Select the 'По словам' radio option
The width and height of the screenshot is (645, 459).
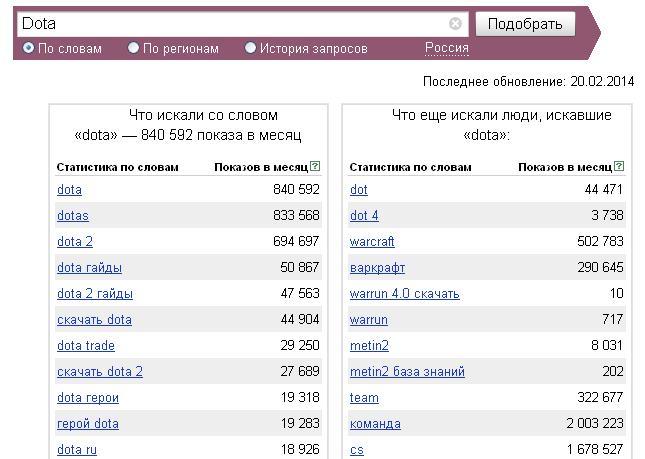click(x=29, y=48)
